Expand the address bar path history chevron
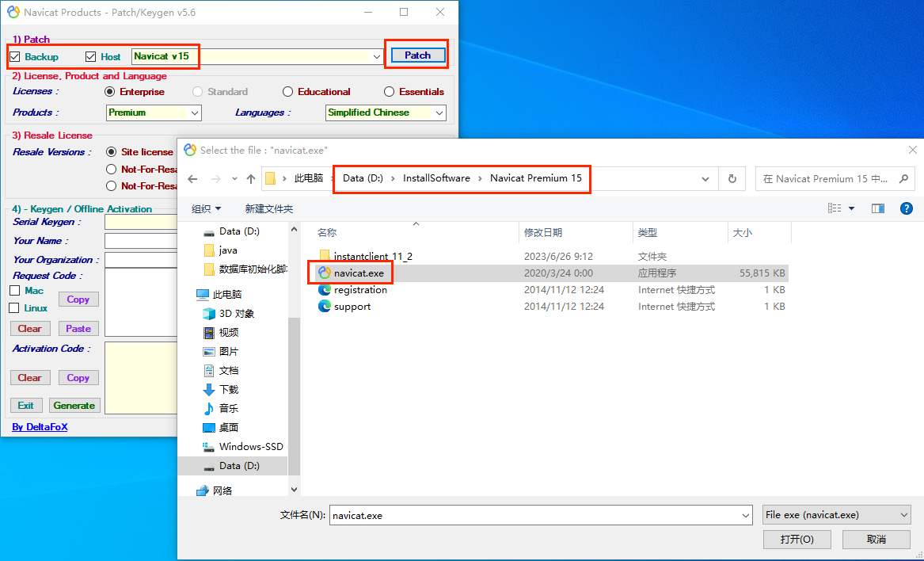Screen dimensions: 924x561 pyautogui.click(x=705, y=179)
